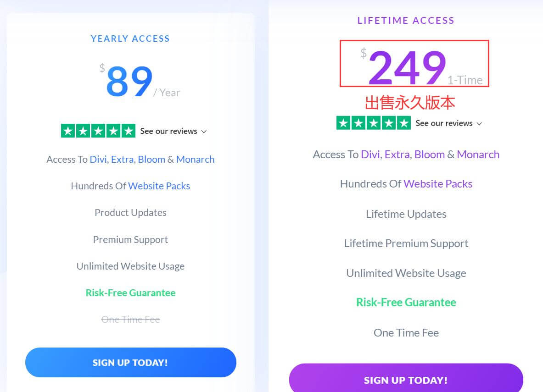Expand 'See our reviews' chevron in Lifetime plan

click(479, 124)
